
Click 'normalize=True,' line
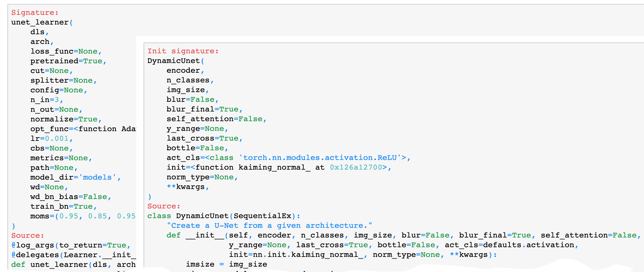(66, 119)
